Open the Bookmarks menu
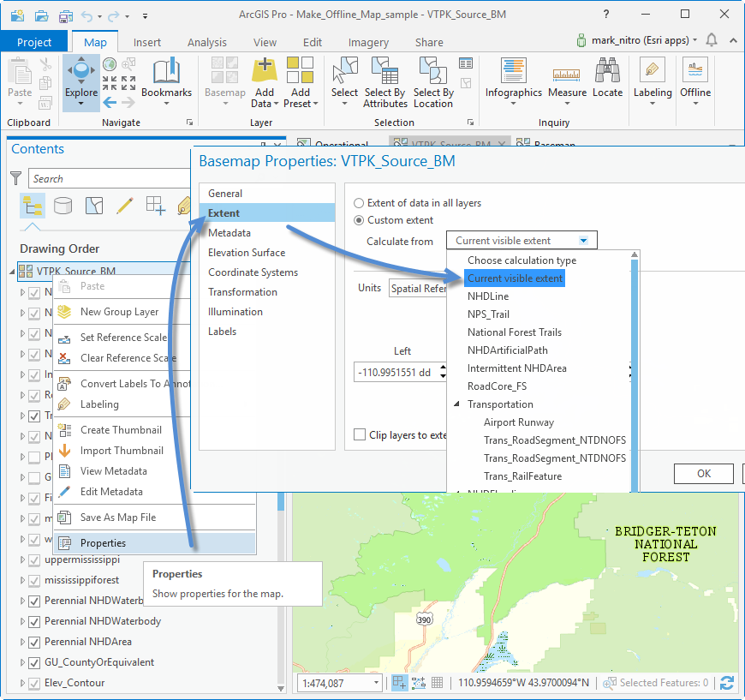This screenshot has width=745, height=700. point(166,81)
